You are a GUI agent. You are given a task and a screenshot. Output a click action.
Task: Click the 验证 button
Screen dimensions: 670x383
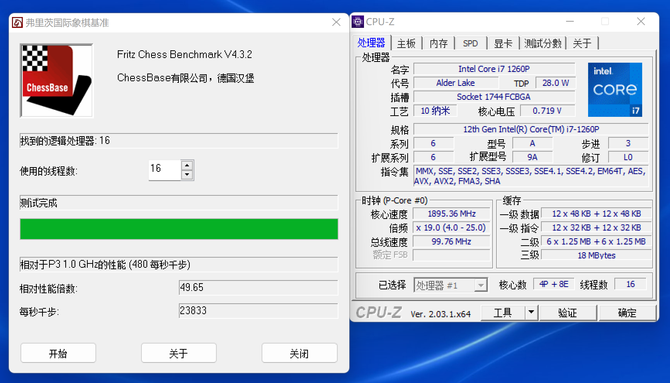567,313
